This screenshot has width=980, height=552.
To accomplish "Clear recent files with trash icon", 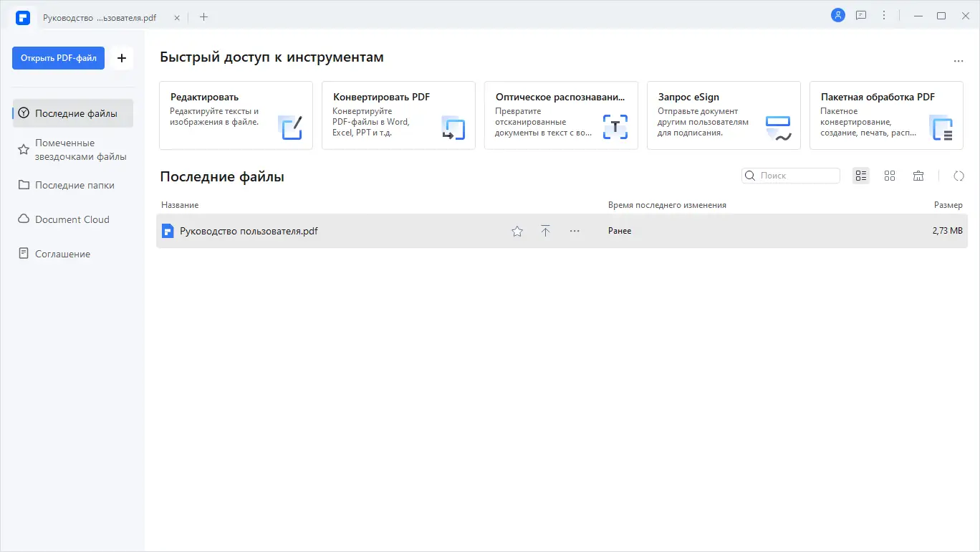I will coord(918,175).
